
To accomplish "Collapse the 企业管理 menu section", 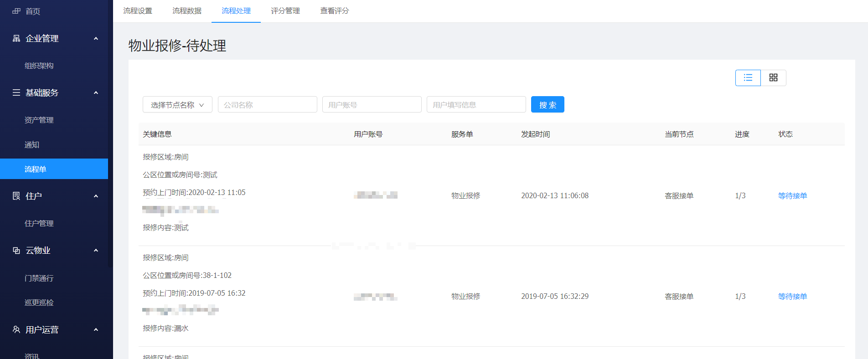I will pos(96,39).
